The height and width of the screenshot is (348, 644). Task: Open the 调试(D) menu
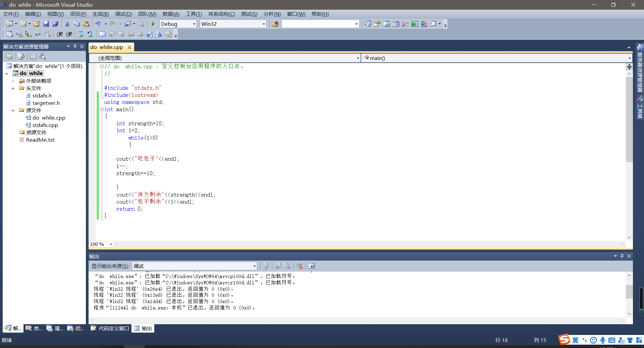(x=123, y=14)
